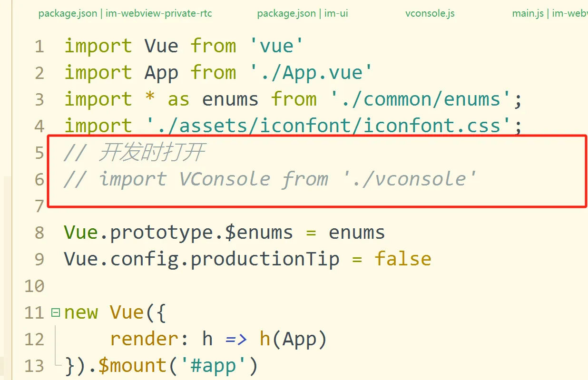Click the iconfont.css import path

coord(323,126)
